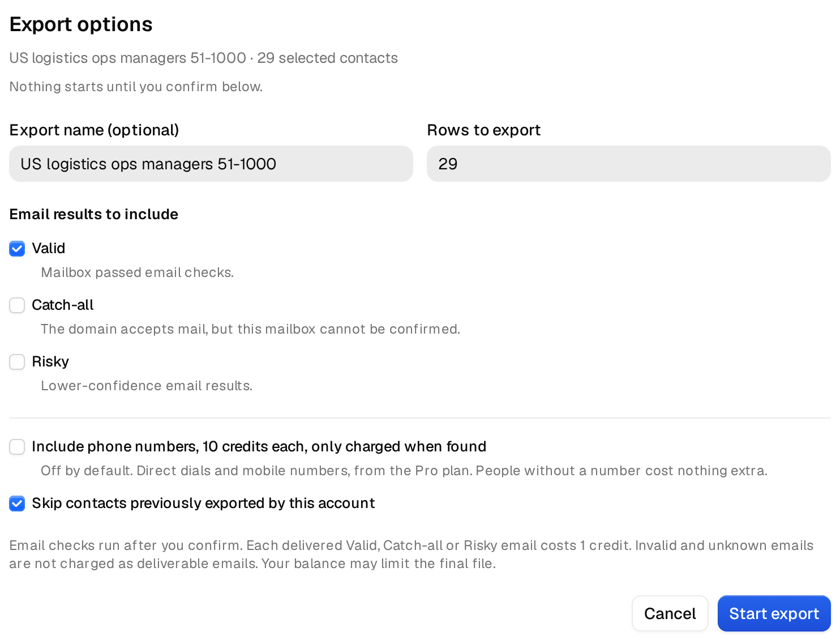Image resolution: width=840 pixels, height=640 pixels.
Task: Check Include phone numbers option
Action: [x=17, y=447]
